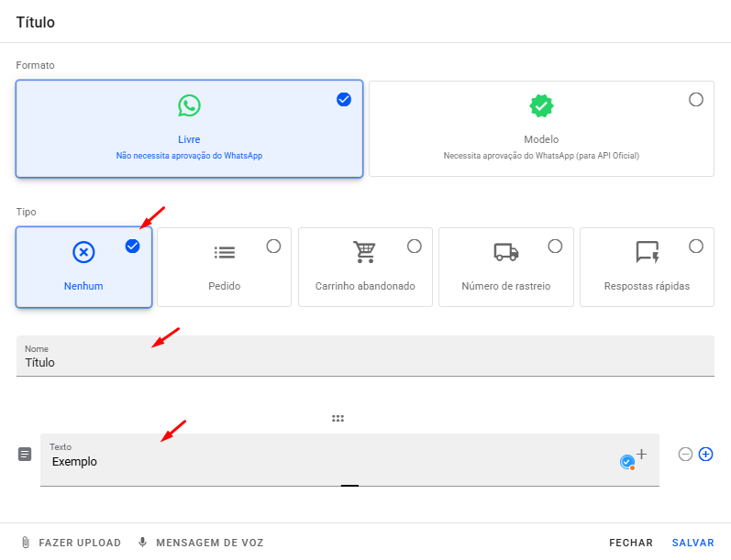The width and height of the screenshot is (731, 560).
Task: Add new block with plus circle icon
Action: [705, 454]
